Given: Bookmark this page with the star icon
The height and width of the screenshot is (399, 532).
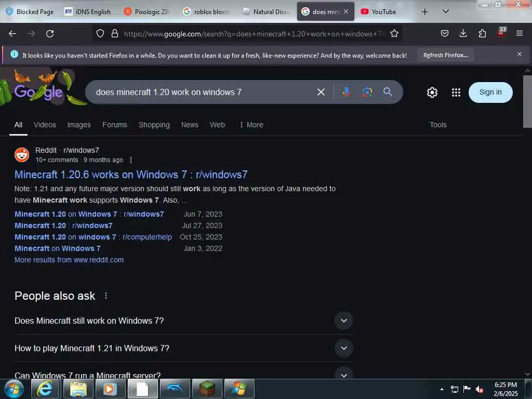Looking at the screenshot, I should 394,34.
